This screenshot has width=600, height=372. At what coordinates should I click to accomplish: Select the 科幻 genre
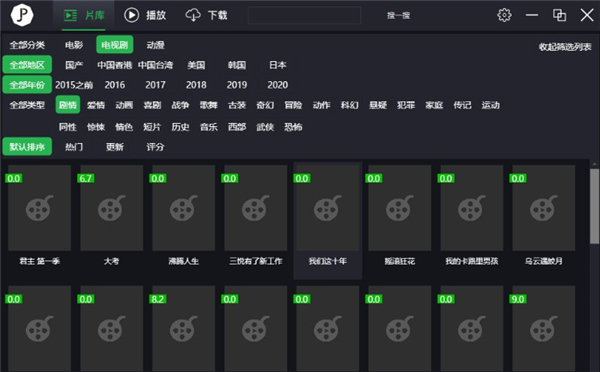[x=350, y=105]
